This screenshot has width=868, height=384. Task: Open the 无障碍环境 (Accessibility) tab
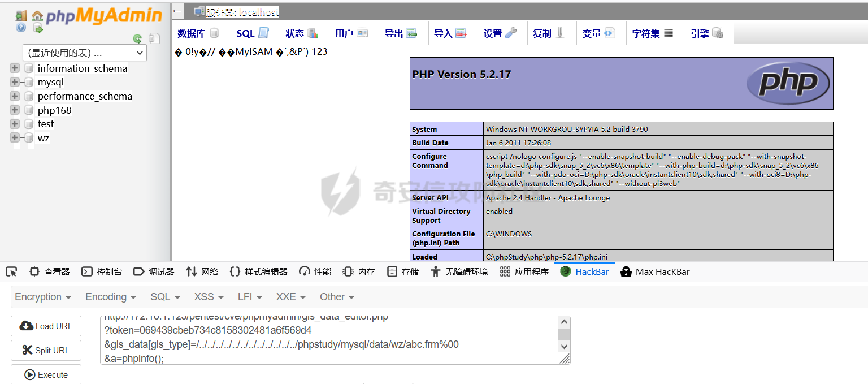pyautogui.click(x=459, y=271)
